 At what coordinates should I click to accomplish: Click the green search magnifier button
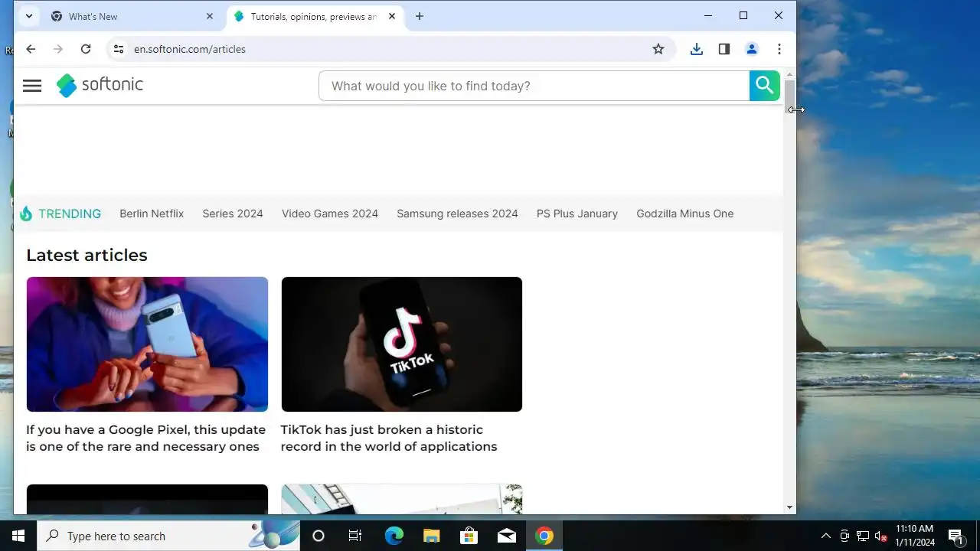[764, 86]
